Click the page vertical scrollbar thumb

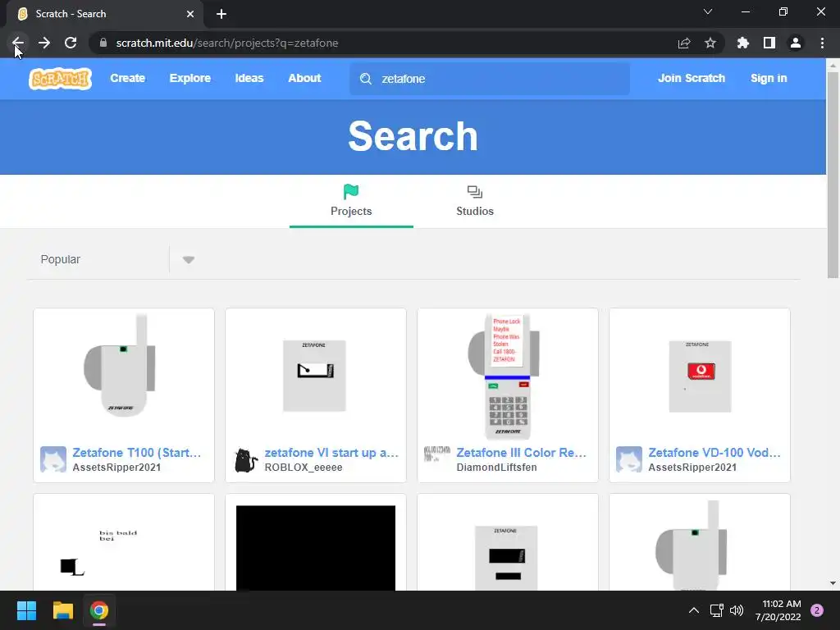tap(833, 176)
